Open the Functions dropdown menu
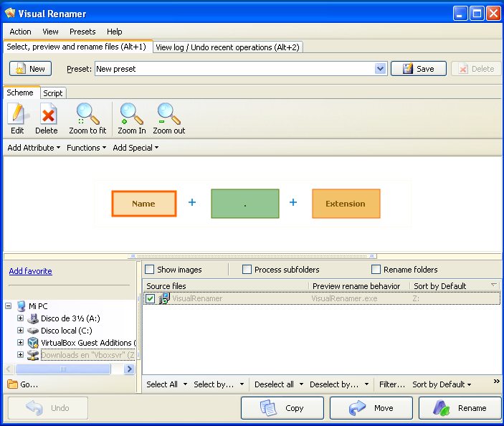504x426 pixels. point(86,148)
